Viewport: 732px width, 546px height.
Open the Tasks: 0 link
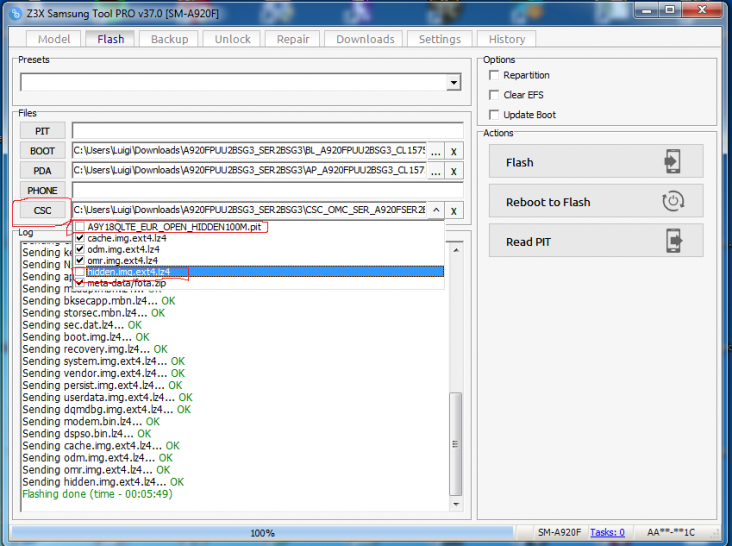pyautogui.click(x=607, y=532)
